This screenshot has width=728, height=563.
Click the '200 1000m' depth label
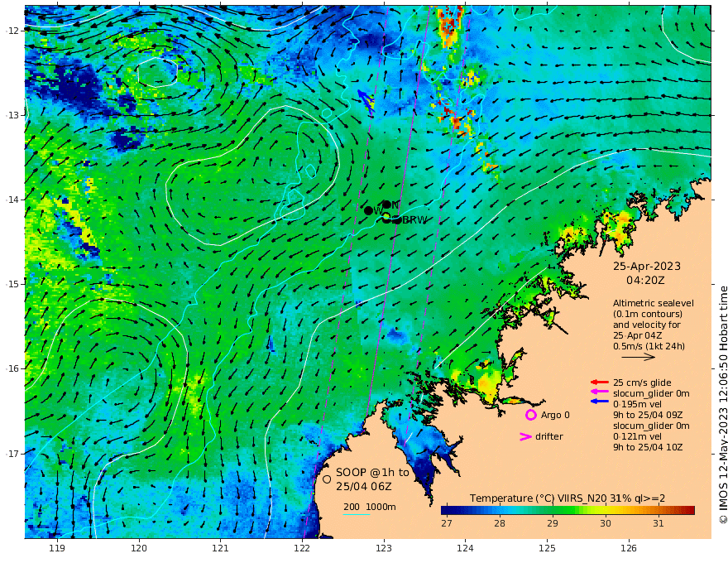click(x=370, y=507)
